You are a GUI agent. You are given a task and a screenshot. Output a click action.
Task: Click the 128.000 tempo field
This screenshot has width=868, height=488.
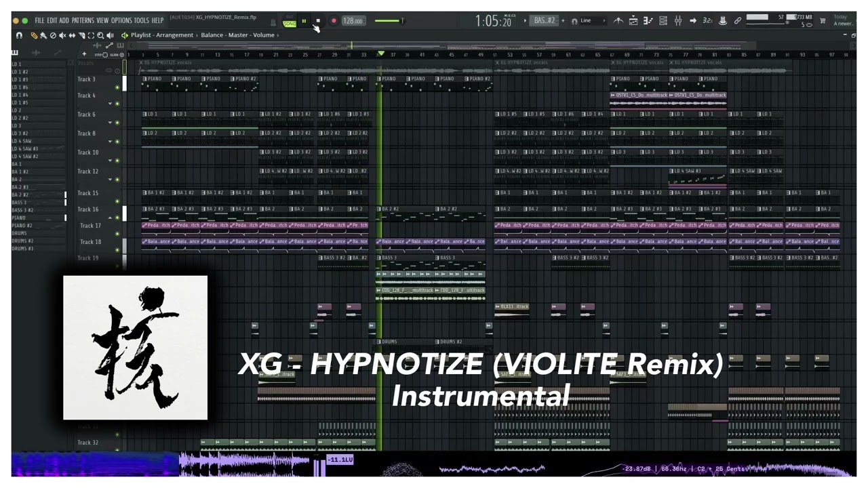(x=353, y=21)
